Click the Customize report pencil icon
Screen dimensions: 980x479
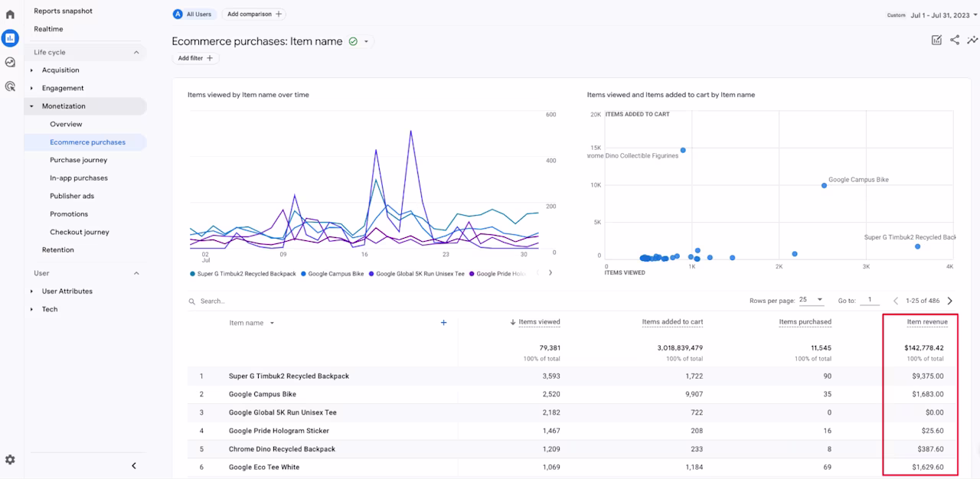936,40
